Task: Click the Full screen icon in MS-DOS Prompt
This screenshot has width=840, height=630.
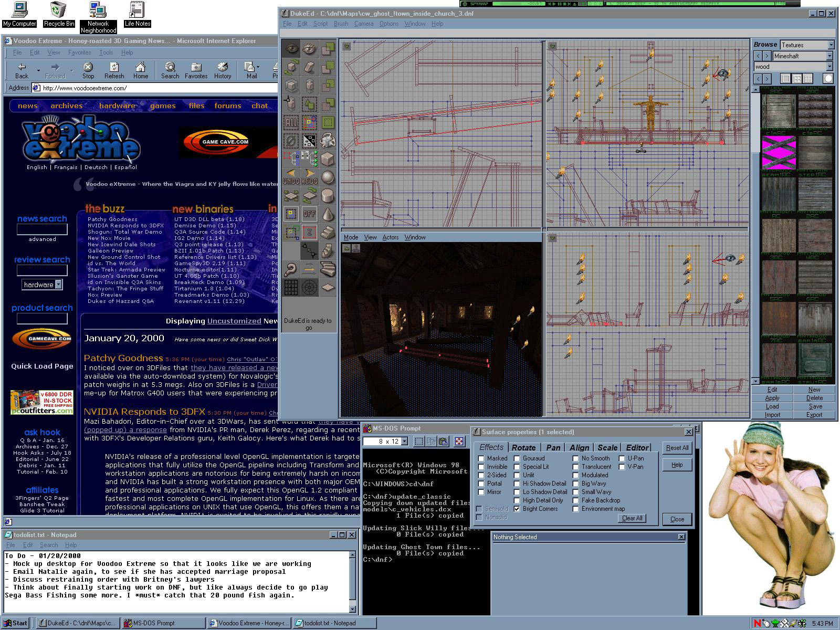Action: (x=459, y=442)
